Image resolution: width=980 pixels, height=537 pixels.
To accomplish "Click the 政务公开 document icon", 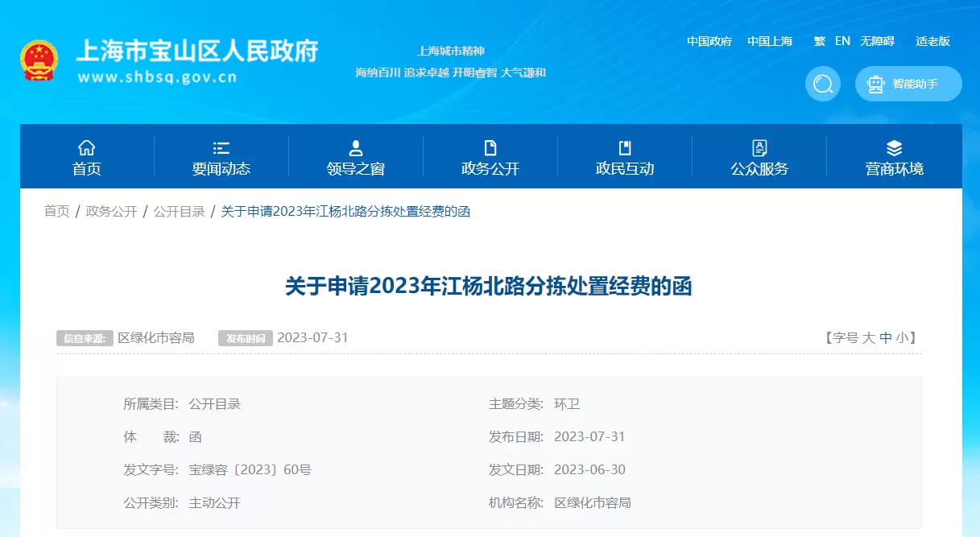I will [x=490, y=147].
